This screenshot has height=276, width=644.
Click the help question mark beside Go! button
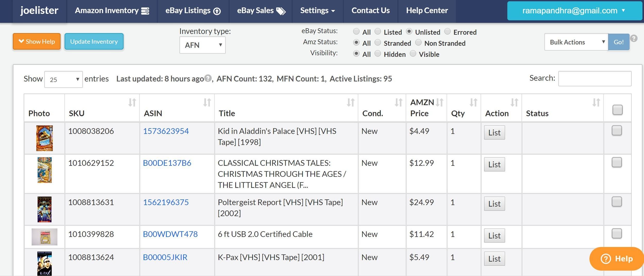tap(634, 38)
